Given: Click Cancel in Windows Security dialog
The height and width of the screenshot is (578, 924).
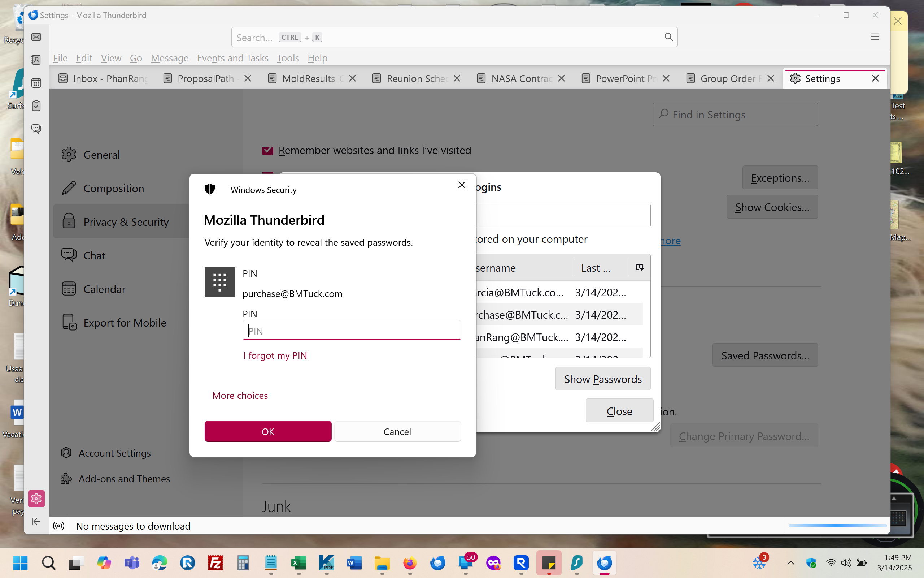Looking at the screenshot, I should [x=397, y=431].
